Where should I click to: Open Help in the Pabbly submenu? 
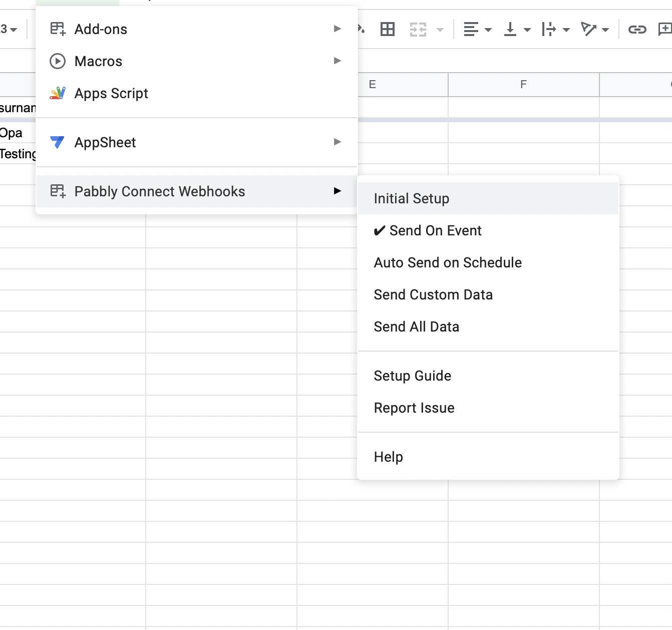tap(488, 457)
